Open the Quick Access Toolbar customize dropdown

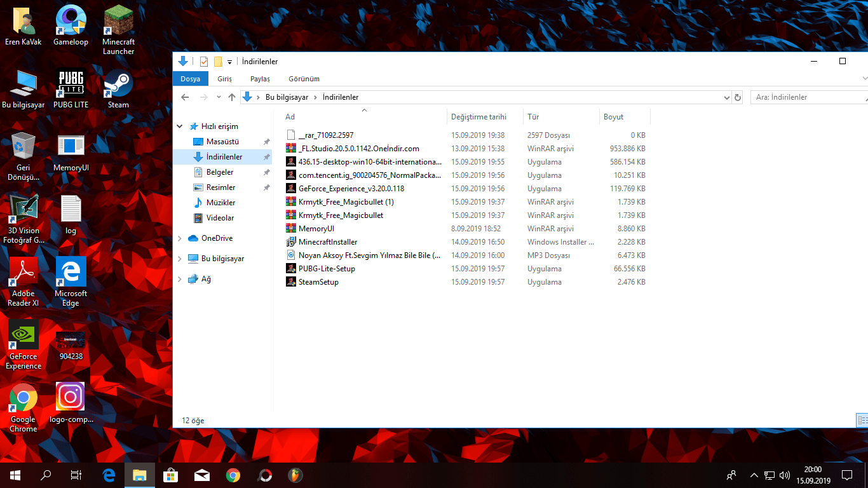[229, 62]
